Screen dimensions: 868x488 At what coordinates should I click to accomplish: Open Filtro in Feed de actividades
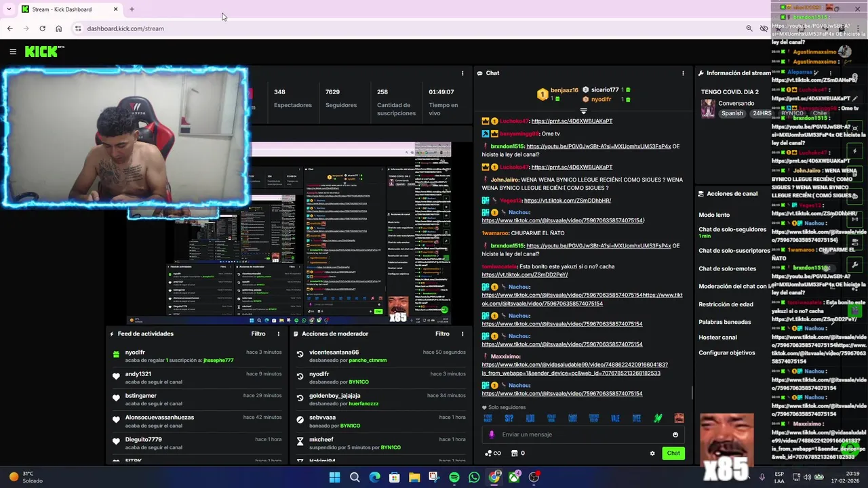pyautogui.click(x=258, y=333)
